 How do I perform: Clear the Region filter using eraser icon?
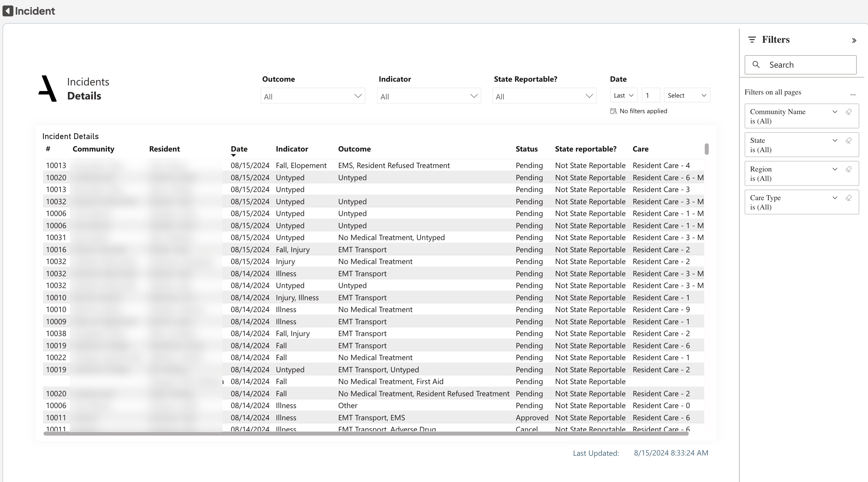tap(848, 169)
